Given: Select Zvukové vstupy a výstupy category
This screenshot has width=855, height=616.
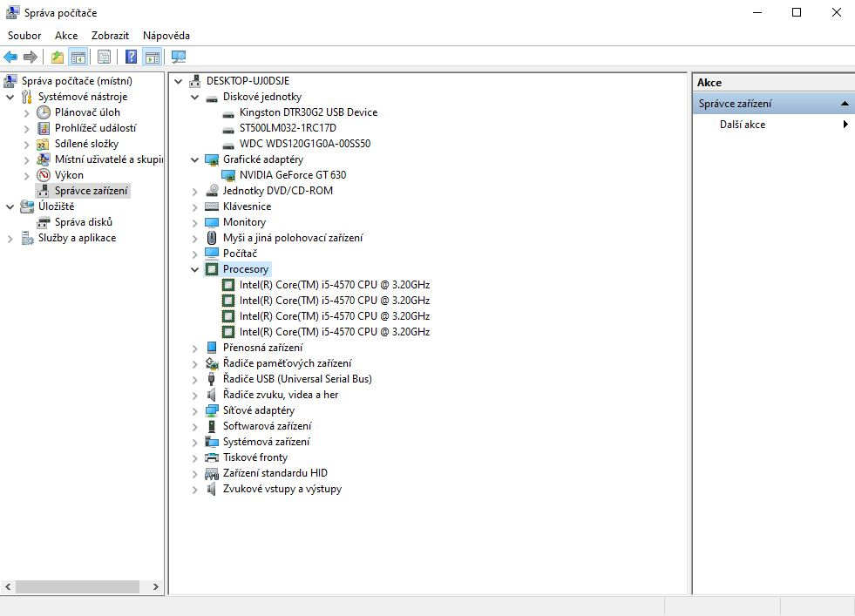Looking at the screenshot, I should tap(282, 489).
